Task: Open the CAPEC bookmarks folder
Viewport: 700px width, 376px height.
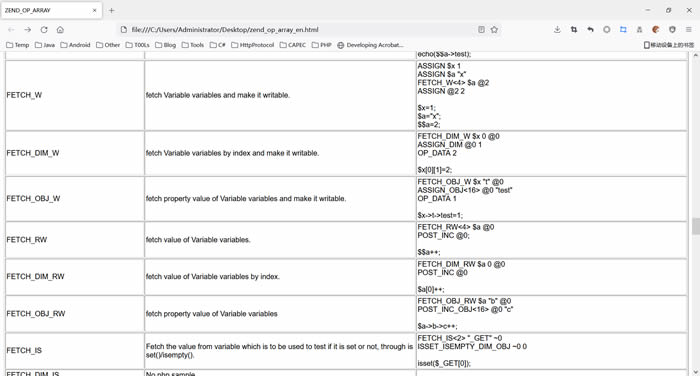Action: pyautogui.click(x=293, y=45)
